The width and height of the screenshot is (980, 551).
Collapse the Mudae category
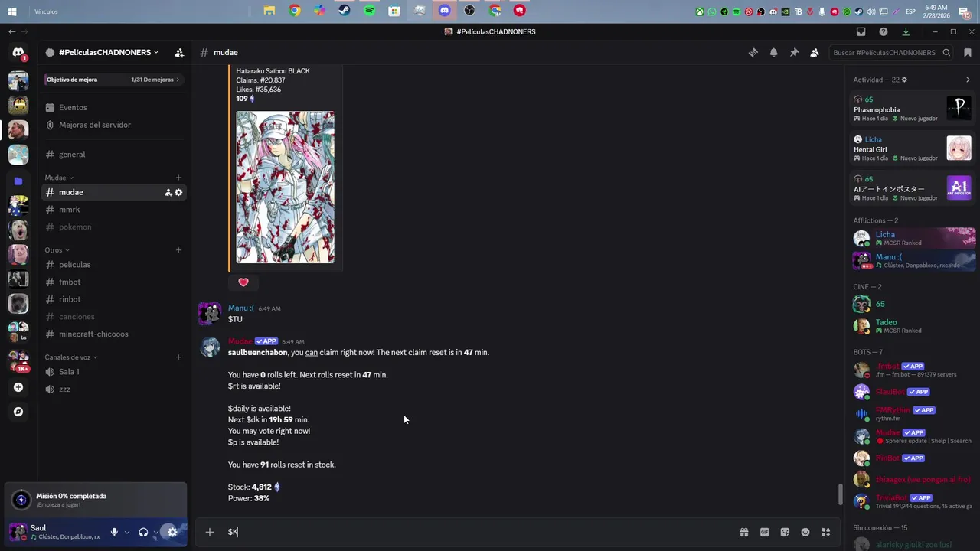(59, 178)
